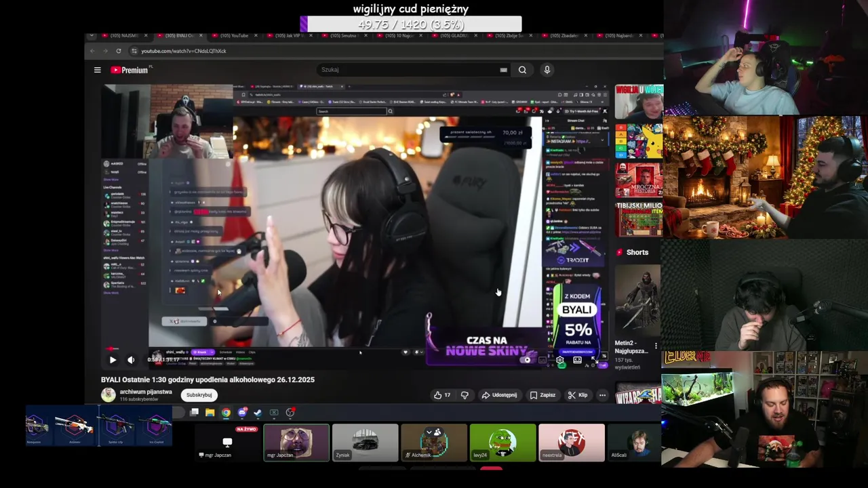868x488 pixels.
Task: Open the Shorts section heading
Action: (637, 252)
